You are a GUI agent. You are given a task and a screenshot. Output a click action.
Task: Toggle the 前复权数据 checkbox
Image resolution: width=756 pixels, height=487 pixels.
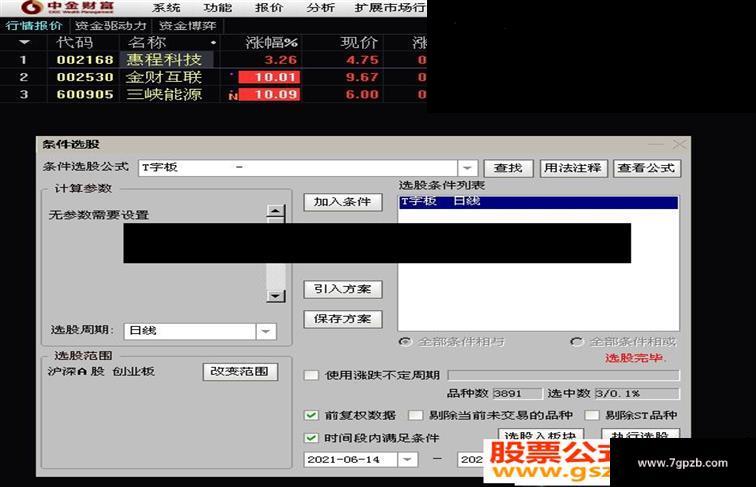(311, 415)
